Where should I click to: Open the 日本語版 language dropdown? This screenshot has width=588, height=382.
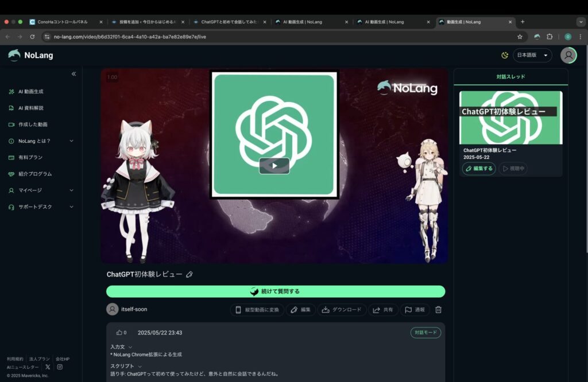point(532,55)
